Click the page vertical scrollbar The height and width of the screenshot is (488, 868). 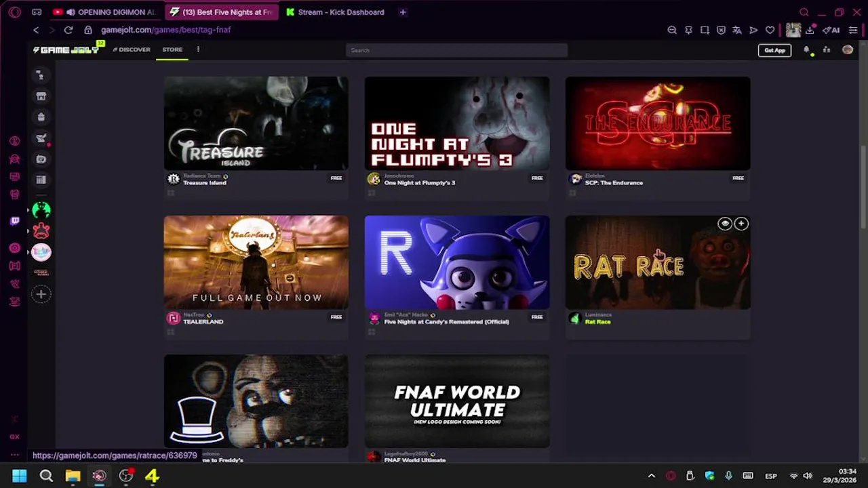864,188
